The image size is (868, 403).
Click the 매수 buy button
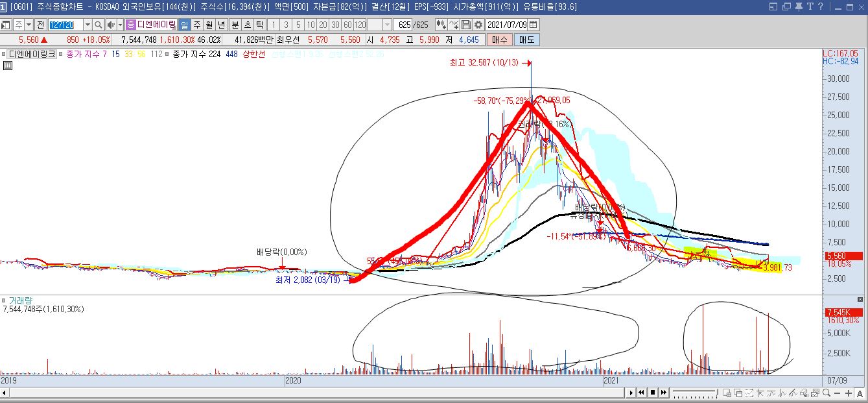click(499, 40)
